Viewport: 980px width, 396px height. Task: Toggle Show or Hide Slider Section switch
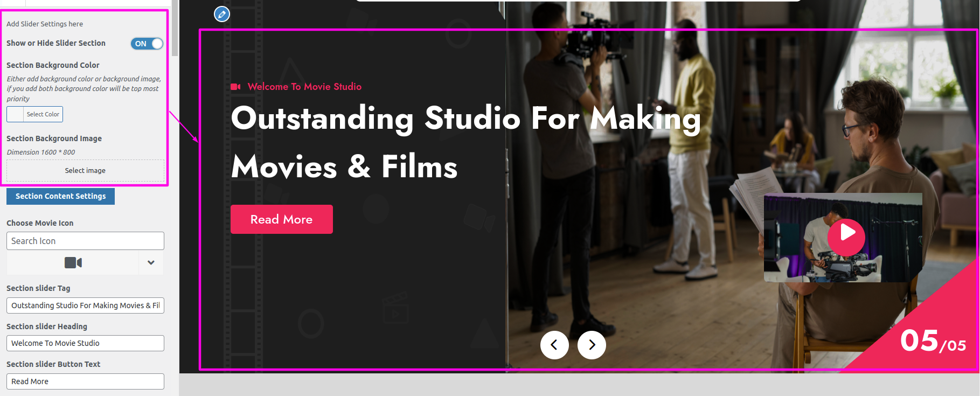click(x=147, y=44)
